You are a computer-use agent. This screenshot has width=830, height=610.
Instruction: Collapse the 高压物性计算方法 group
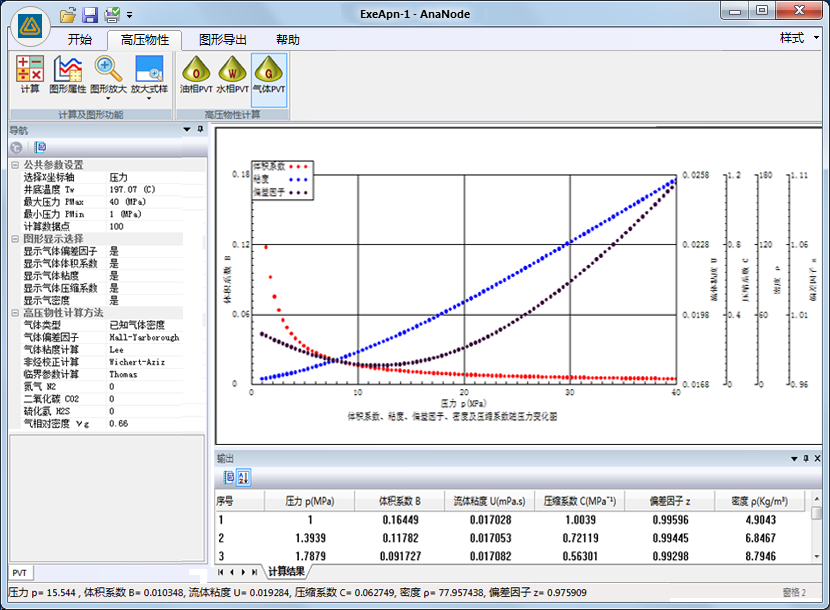click(14, 313)
